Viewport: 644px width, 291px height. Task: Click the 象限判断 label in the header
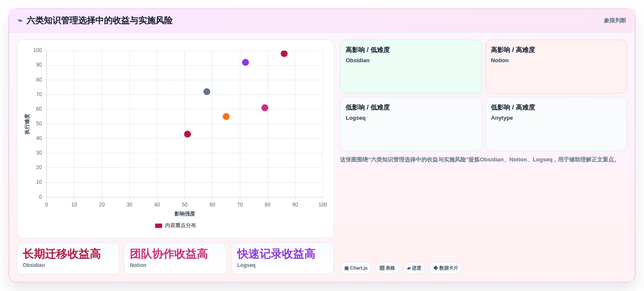pyautogui.click(x=615, y=21)
